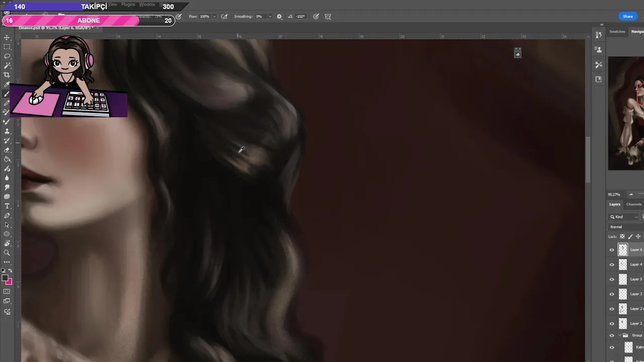Select the Zoom magnifier tool
Screen dimensions: 644x362
7,253
